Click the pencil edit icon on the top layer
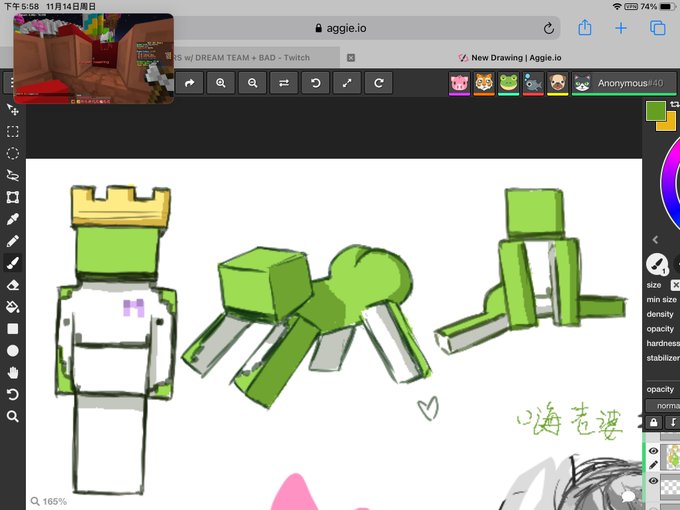Viewport: 680px width, 510px height. pos(653,465)
